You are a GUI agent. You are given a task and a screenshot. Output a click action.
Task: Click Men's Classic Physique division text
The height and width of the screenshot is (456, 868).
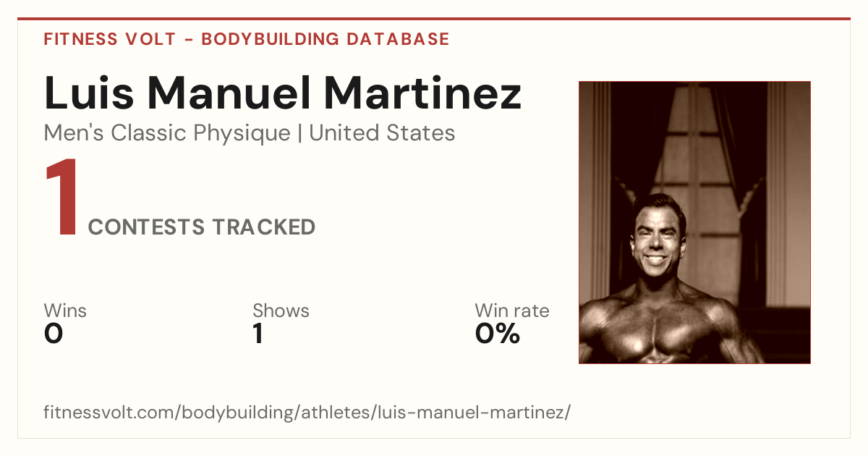168,133
